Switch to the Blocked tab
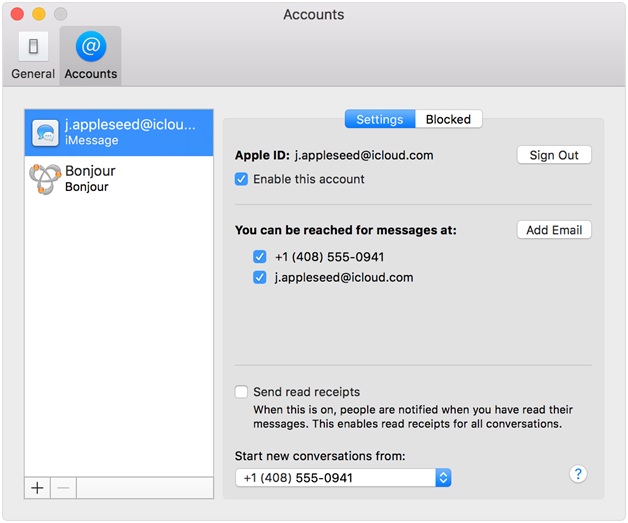Viewport: 628px width, 523px height. click(x=449, y=119)
